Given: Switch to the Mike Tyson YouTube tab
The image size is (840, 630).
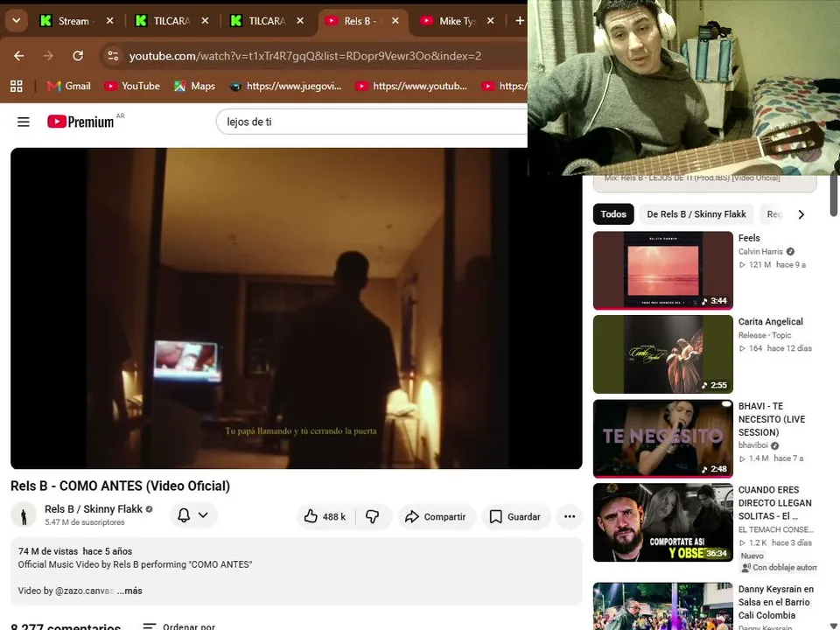Looking at the screenshot, I should 449,21.
